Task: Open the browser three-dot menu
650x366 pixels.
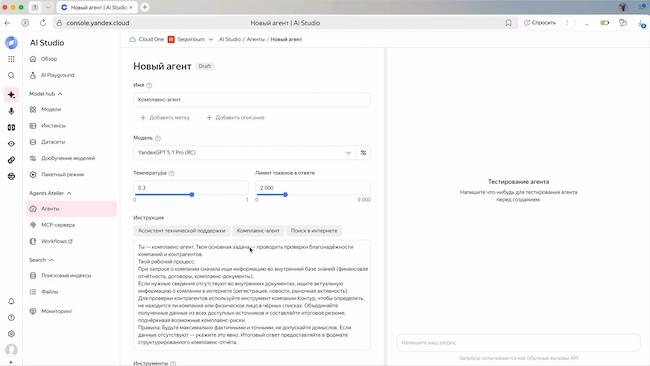Action: coord(567,23)
